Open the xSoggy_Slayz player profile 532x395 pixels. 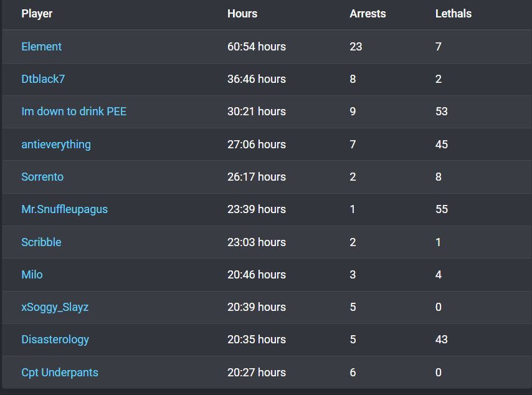[x=55, y=307]
